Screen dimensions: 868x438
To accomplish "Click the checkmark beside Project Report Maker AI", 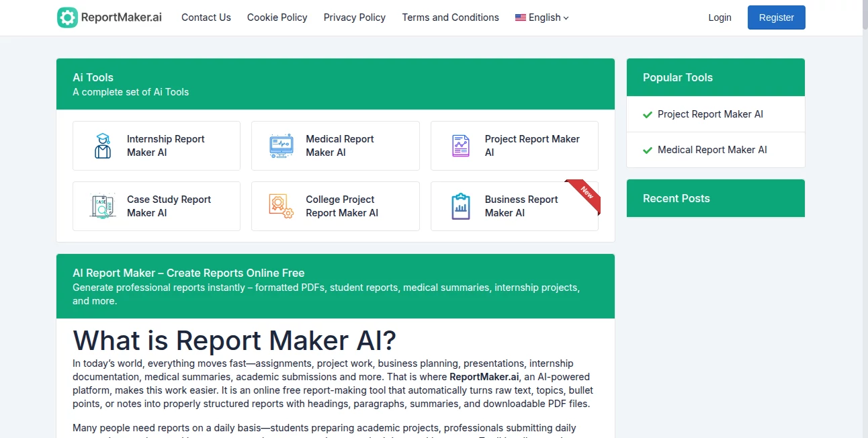I will click(646, 114).
